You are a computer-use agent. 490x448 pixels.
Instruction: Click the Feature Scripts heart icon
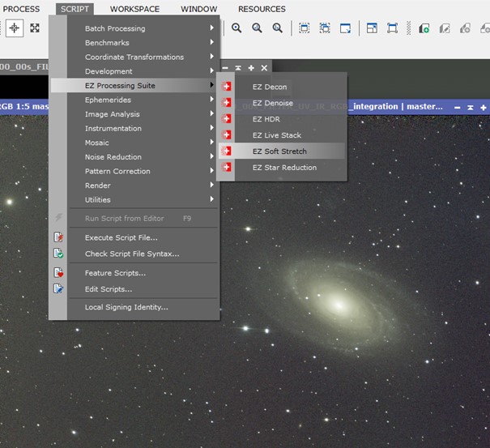(x=58, y=273)
